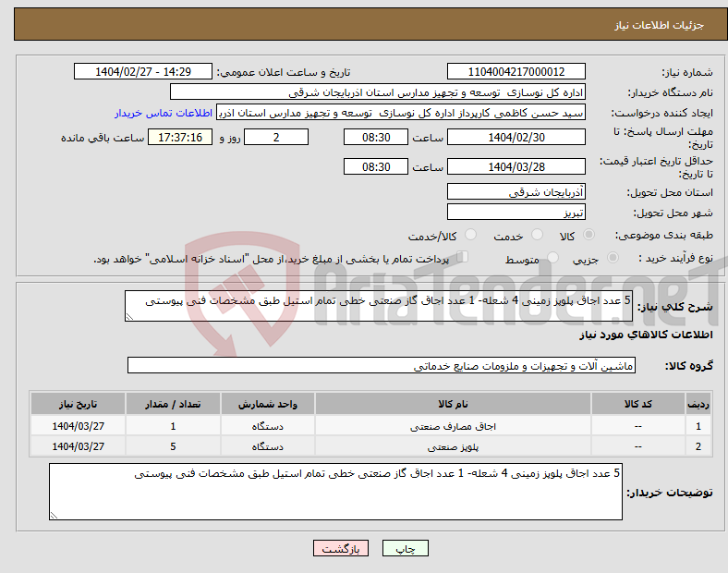728x573 pixels.
Task: Click the توضیحات خریدار text area
Action: click(x=335, y=492)
